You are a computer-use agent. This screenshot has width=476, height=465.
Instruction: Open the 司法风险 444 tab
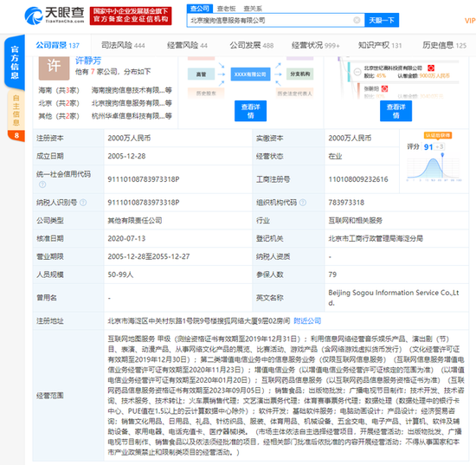pyautogui.click(x=123, y=45)
